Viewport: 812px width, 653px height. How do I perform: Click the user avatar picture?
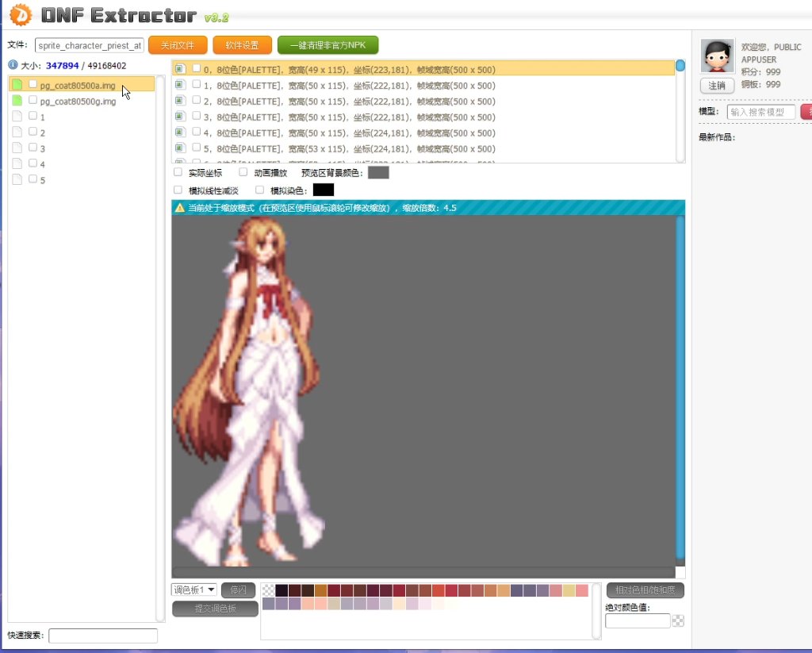coord(717,56)
